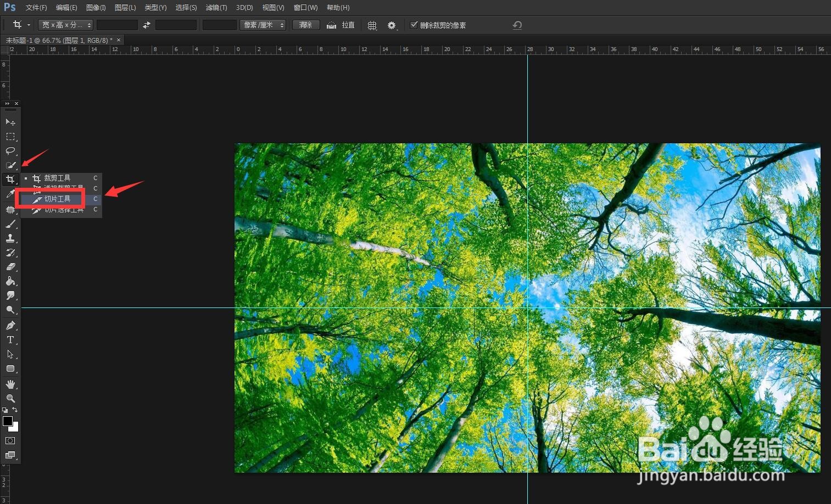The image size is (831, 504).
Task: Open the 像素/厘米 units dropdown
Action: [263, 25]
